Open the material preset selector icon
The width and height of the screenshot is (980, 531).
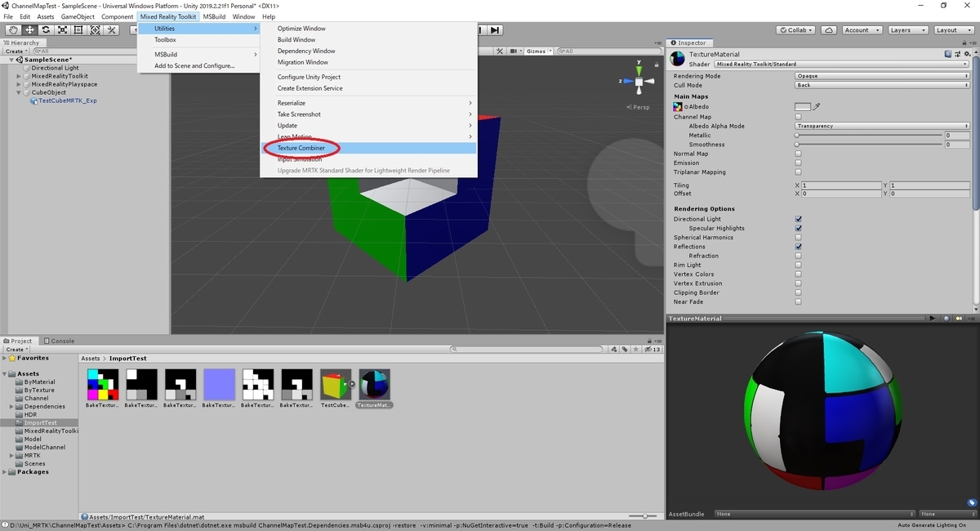(x=956, y=55)
